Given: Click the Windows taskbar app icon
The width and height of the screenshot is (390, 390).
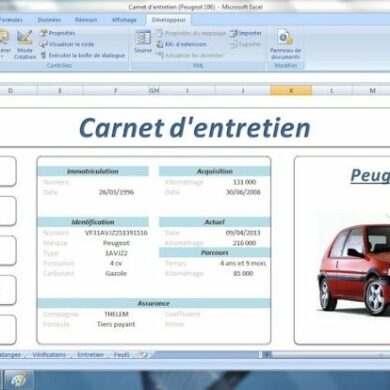Looking at the screenshot, I should (18, 380).
